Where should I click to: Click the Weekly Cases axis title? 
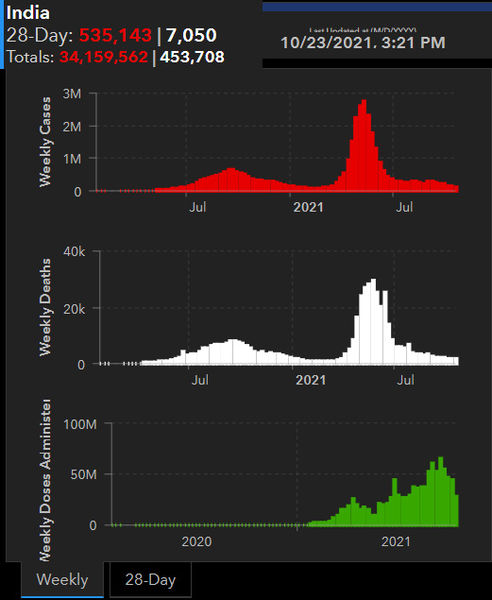point(45,142)
